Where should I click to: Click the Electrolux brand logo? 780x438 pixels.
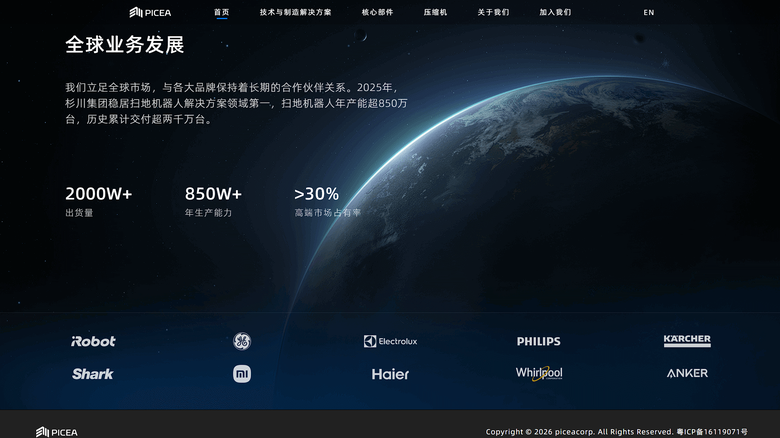[x=390, y=341]
